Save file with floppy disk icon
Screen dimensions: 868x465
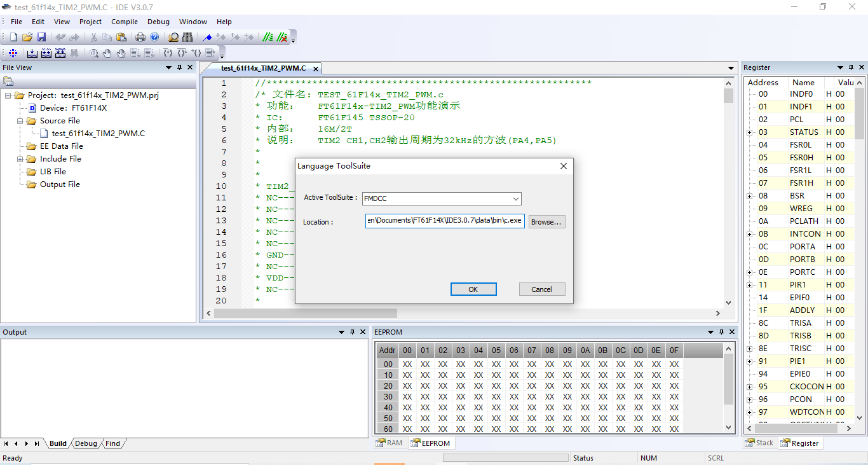[41, 38]
